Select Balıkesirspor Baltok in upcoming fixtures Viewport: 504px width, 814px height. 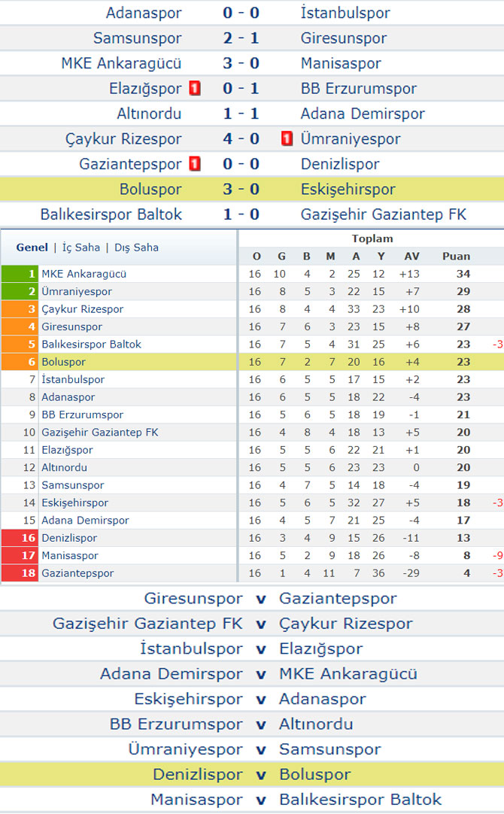tap(360, 800)
